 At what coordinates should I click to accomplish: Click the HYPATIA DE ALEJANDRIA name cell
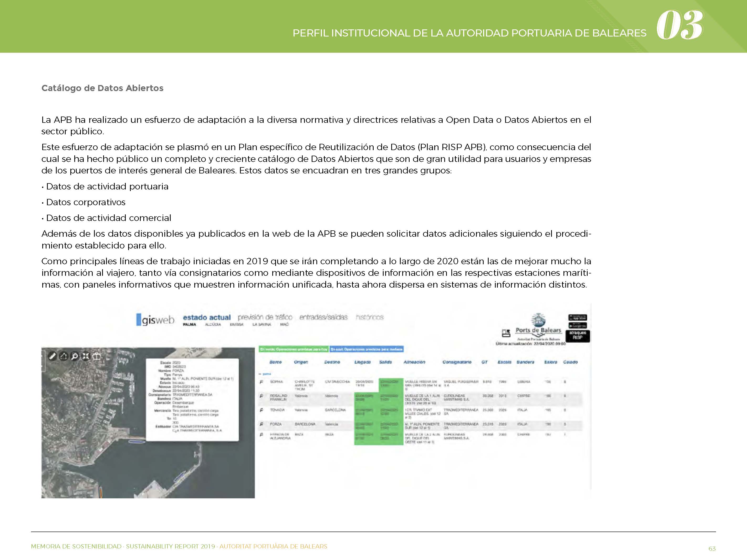click(x=280, y=436)
